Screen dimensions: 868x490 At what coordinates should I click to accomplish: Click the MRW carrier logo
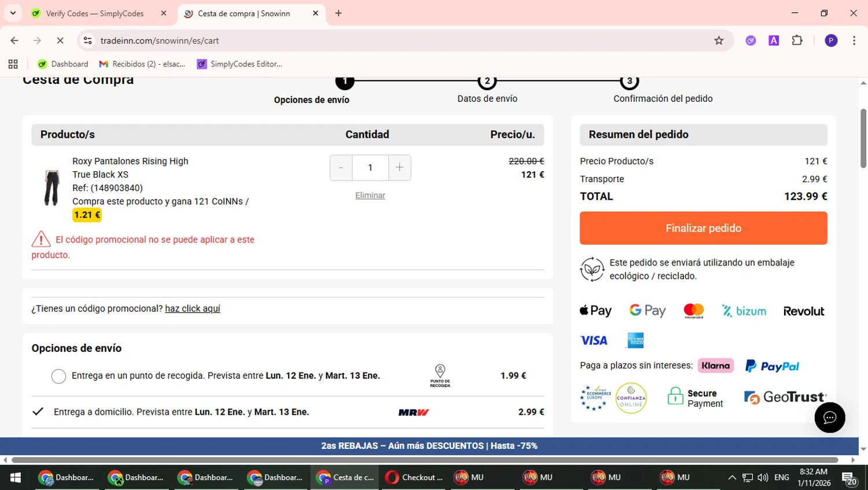point(414,412)
